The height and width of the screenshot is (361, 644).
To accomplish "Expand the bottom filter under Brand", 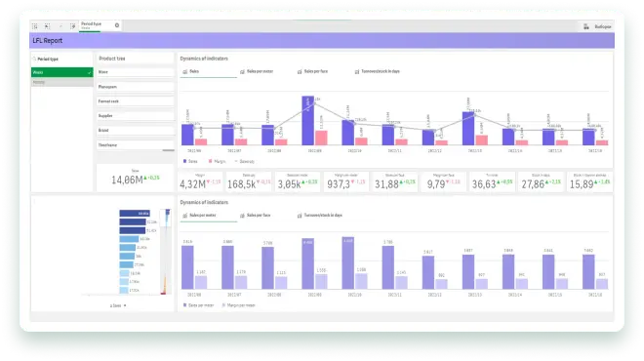I will 135,145.
